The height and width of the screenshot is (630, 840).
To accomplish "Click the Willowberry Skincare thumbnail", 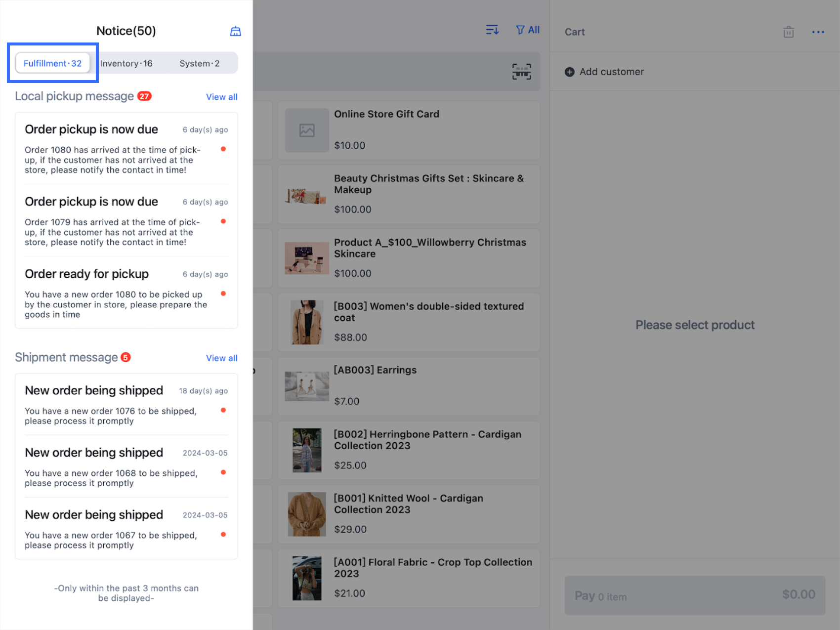I will click(x=307, y=258).
